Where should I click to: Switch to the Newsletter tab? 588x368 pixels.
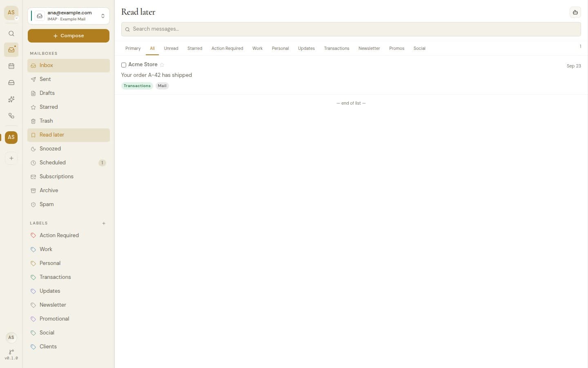pos(369,48)
